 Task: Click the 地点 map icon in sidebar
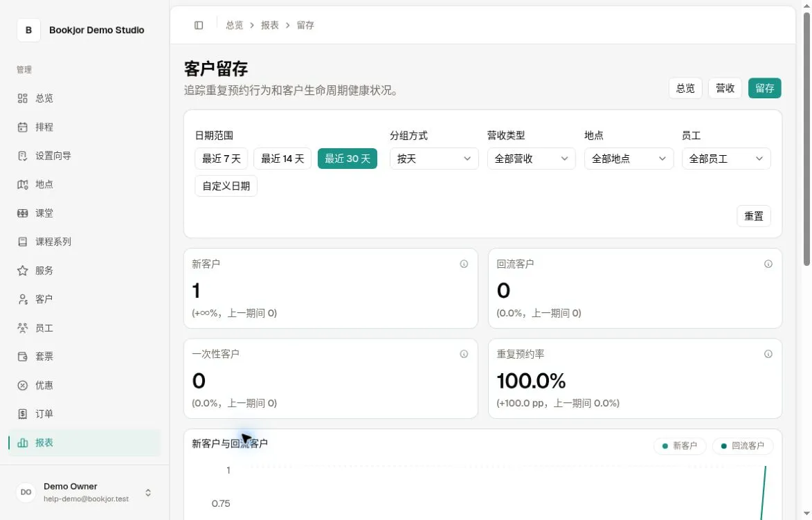[22, 184]
